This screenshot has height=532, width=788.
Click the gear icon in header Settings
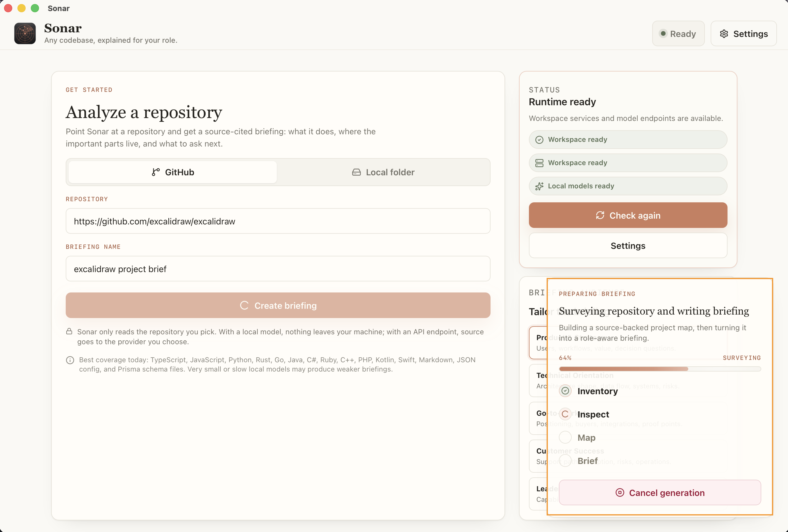(x=724, y=33)
